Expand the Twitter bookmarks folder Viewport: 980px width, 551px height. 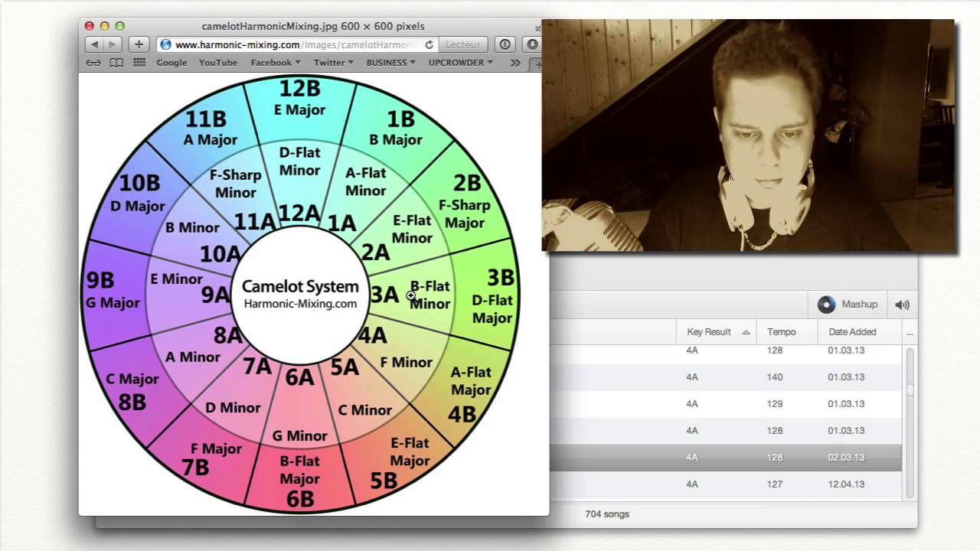coord(334,63)
